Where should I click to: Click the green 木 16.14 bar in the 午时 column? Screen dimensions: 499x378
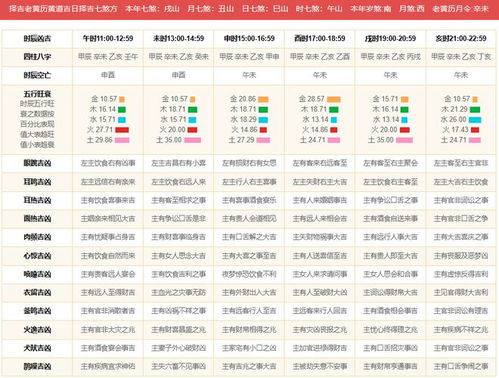coord(122,109)
